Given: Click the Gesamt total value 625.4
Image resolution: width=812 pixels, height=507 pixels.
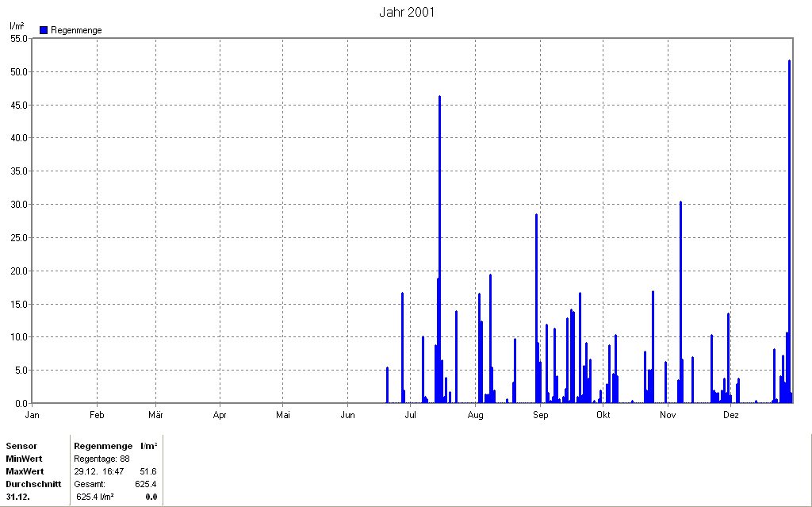Looking at the screenshot, I should click(x=146, y=484).
